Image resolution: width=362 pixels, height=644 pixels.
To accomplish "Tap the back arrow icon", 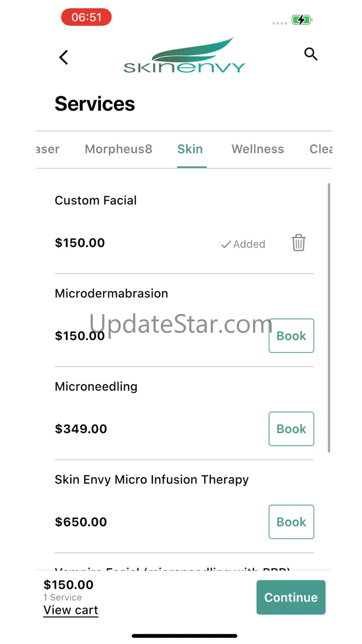I will 64,57.
